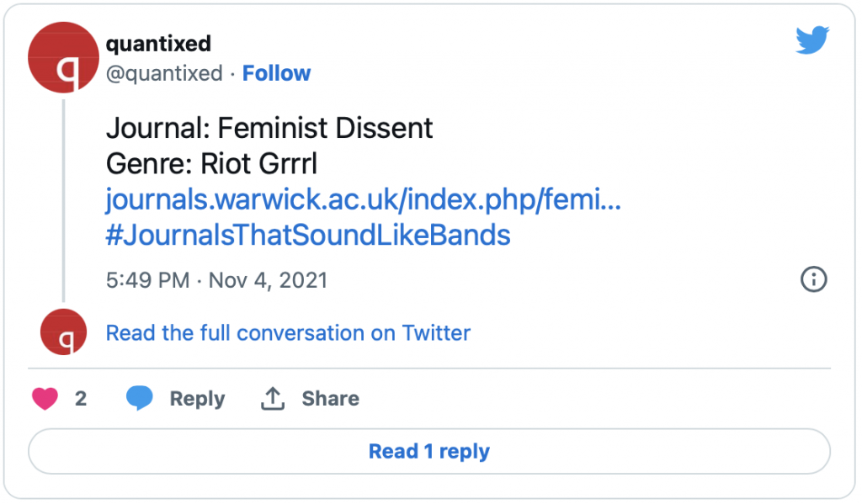Open the #JournalsThatSoundLikeBands hashtag
The image size is (862, 504).
308,236
